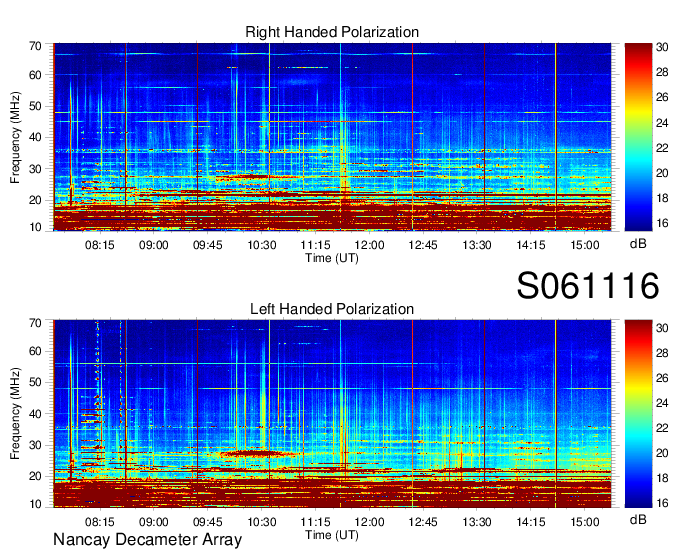Viewport: 680px width, 552px height.
Task: Click the 11:15 time tick of Right Handed plot
Action: (x=315, y=245)
